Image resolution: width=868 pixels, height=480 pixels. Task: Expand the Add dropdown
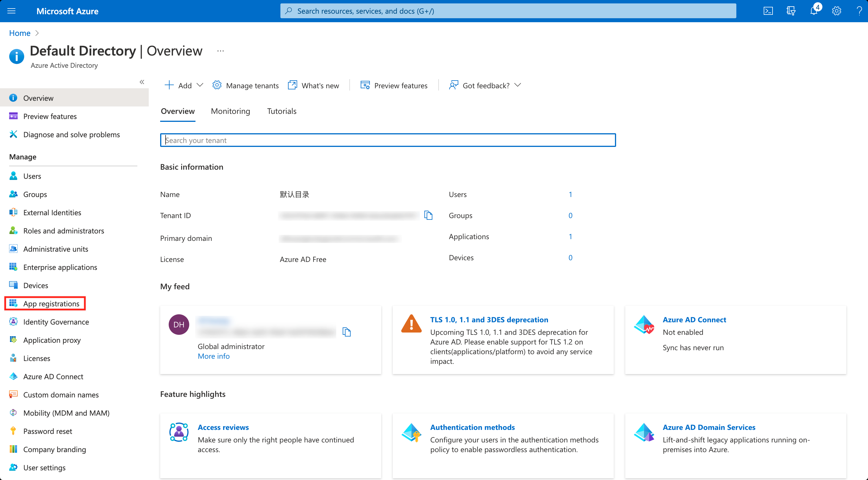click(x=185, y=85)
